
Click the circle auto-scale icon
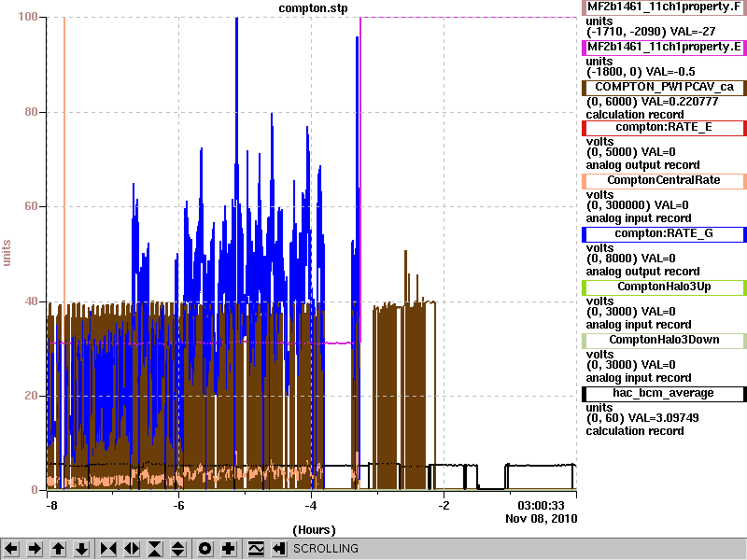point(204,549)
